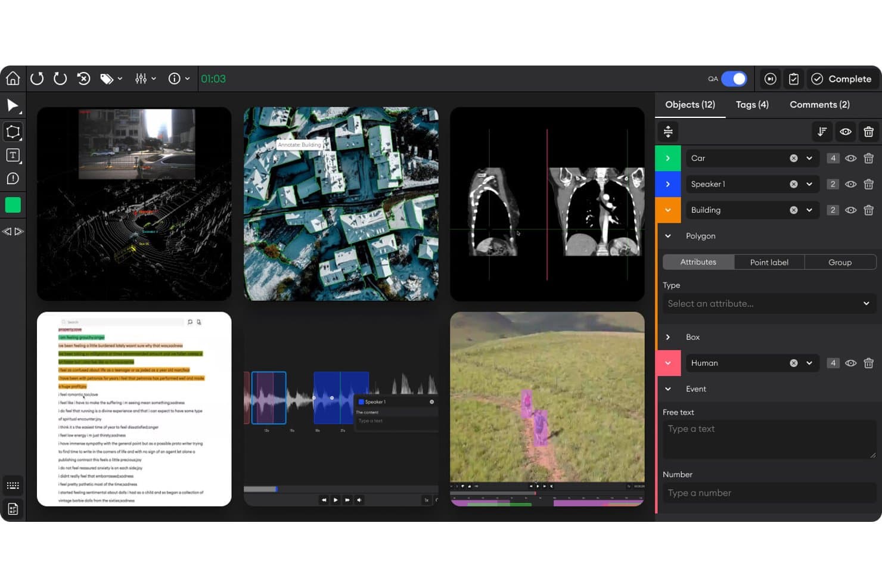The width and height of the screenshot is (882, 588).
Task: Open the keyboard shortcuts icon
Action: [x=13, y=486]
